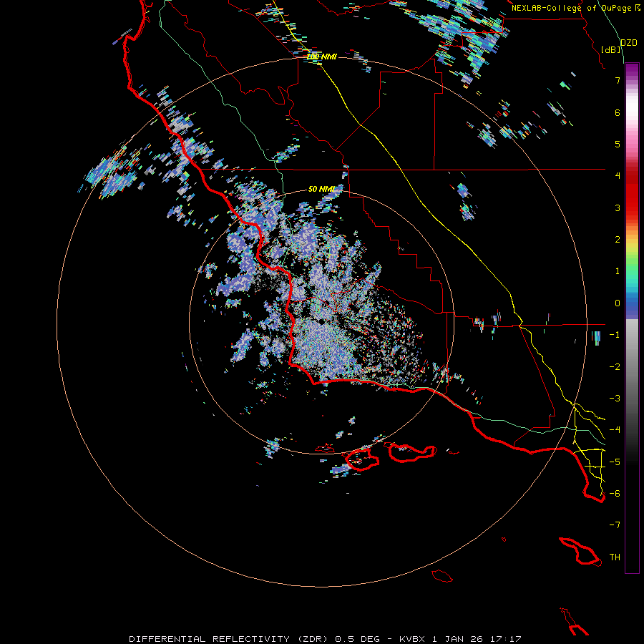
Task: Click the 50 NMI range ring label
Action: pos(321,189)
